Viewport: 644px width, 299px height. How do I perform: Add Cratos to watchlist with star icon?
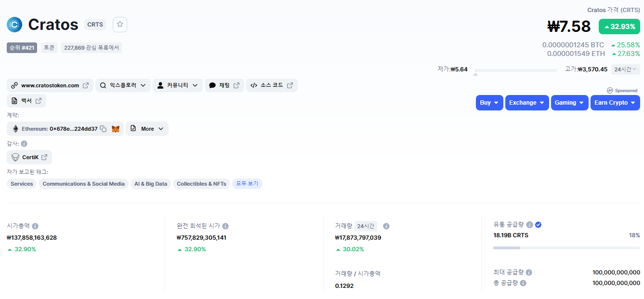tap(120, 25)
